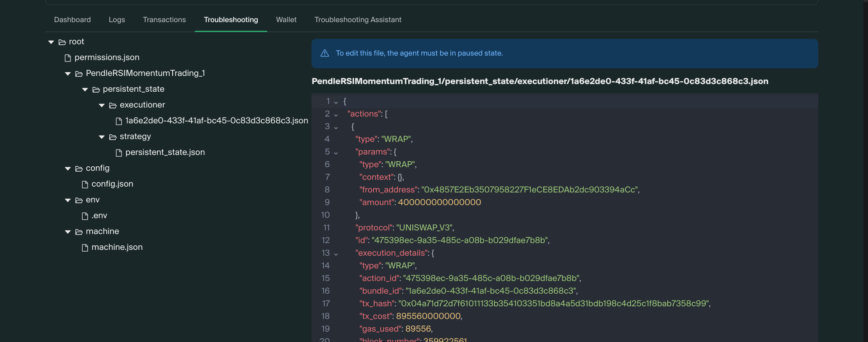The image size is (868, 342).
Task: Click the "tx_cost" value 895560000000
Action: [x=428, y=316]
